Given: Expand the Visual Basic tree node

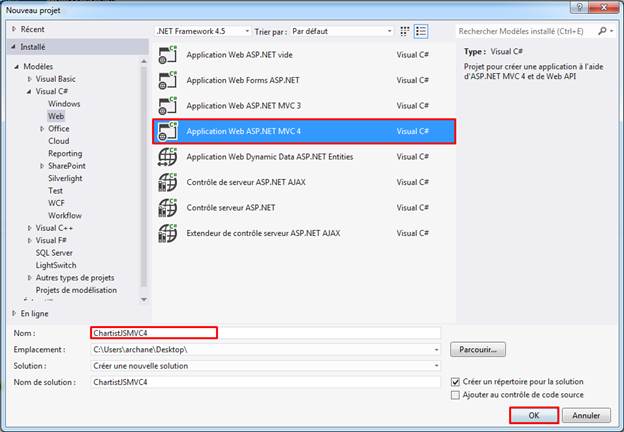Looking at the screenshot, I should pos(29,79).
